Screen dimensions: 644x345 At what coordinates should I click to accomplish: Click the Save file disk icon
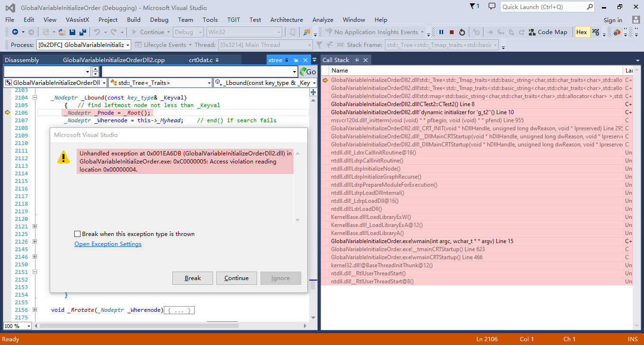[x=72, y=32]
